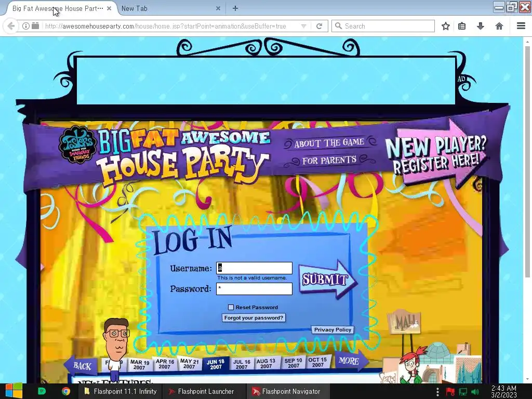Click the network tray icon
This screenshot has height=399, width=532.
click(x=463, y=392)
